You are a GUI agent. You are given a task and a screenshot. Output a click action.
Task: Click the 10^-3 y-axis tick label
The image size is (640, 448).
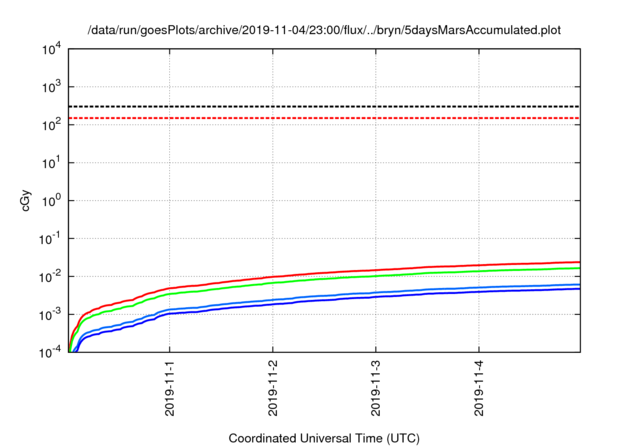click(x=50, y=315)
